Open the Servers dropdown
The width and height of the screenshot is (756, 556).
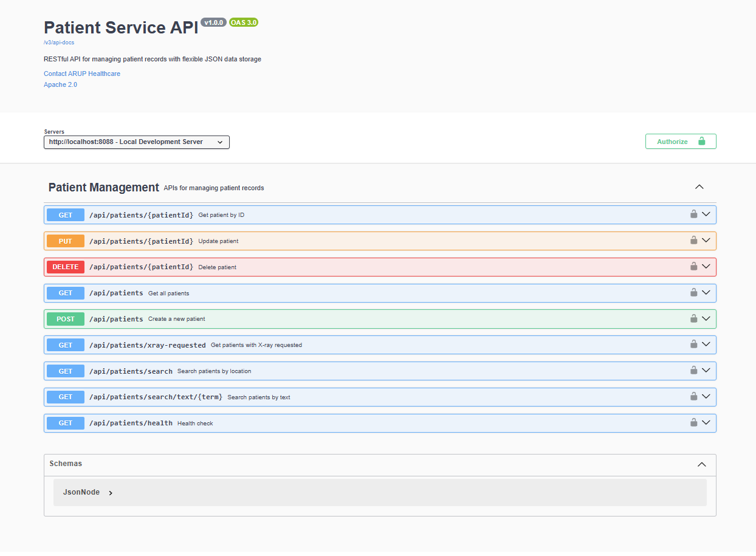tap(136, 142)
